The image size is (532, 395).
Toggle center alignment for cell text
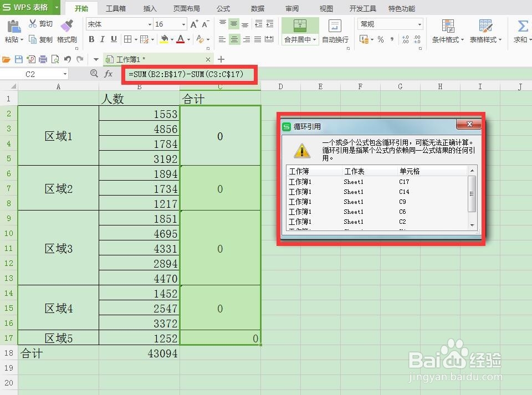tap(233, 40)
